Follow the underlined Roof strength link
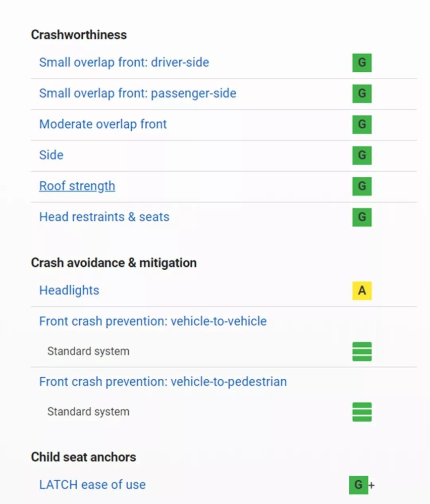This screenshot has width=430, height=504. point(77,186)
